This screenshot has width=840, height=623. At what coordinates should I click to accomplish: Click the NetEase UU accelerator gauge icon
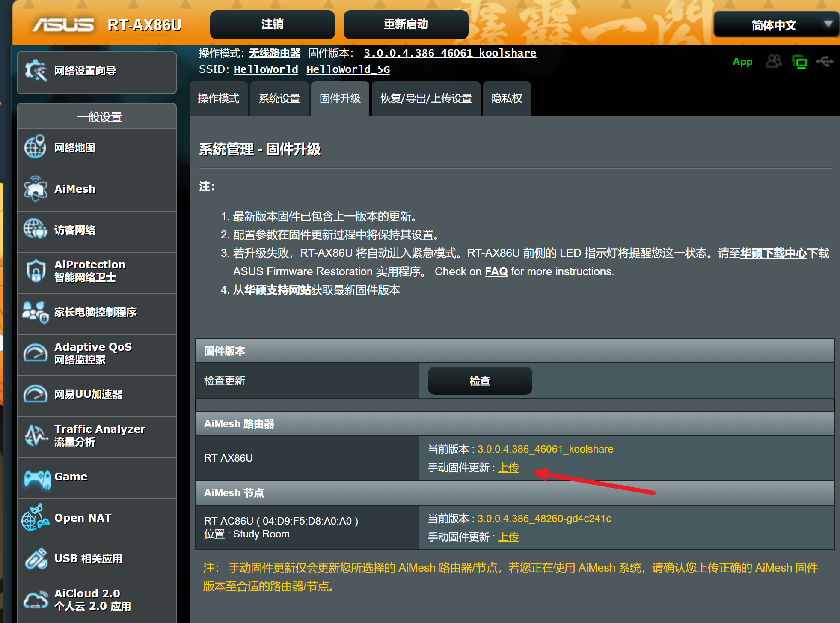(35, 394)
